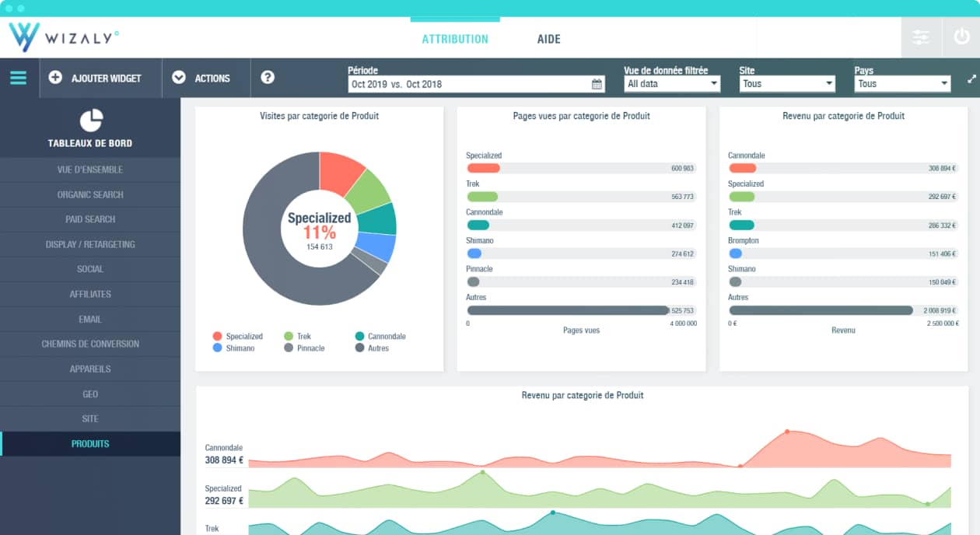Viewport: 980px width, 535px height.
Task: Hide the Autres legend series
Action: [372, 348]
